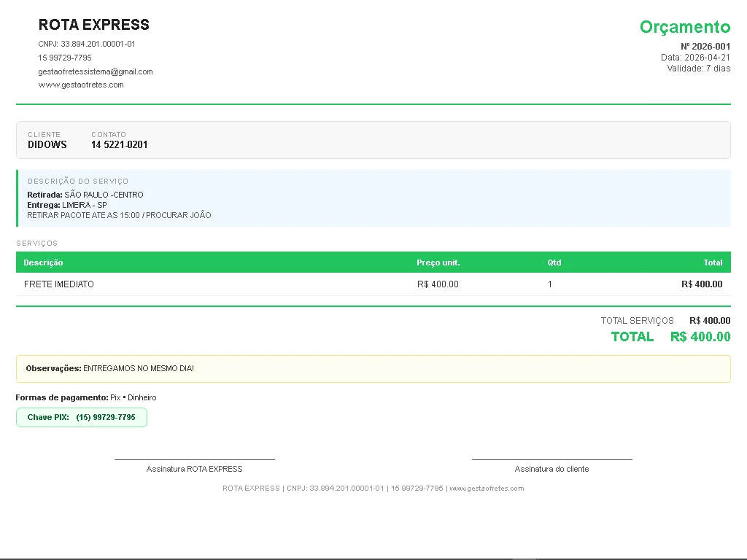Screen dimensions: 747x560
Task: Click the TOTAL SERVIÇOS line
Action: [x=637, y=320]
